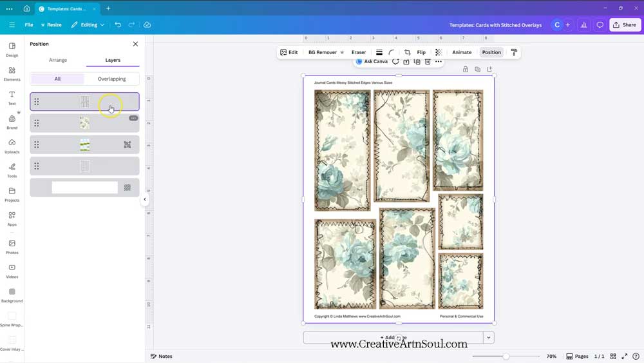Viewport: 644px width, 363px height.
Task: Close the Position panel
Action: pyautogui.click(x=135, y=44)
